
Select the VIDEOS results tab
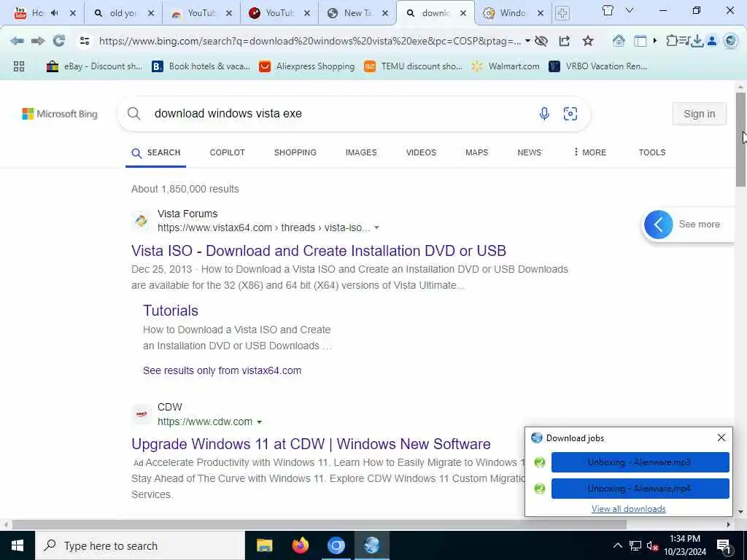(x=421, y=152)
